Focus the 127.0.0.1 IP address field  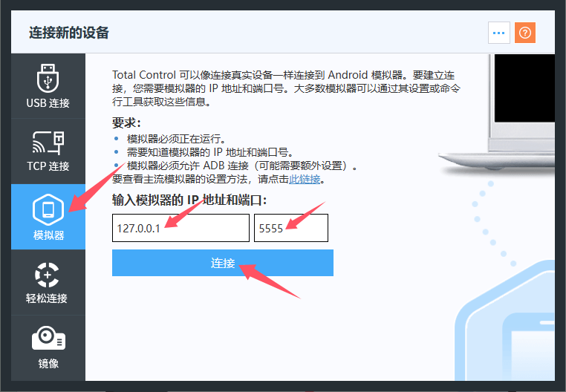click(x=180, y=228)
